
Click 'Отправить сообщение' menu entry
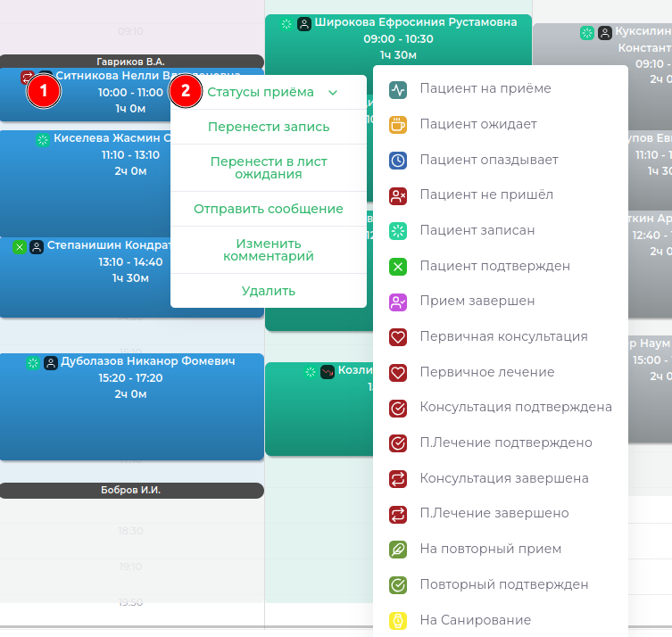pyautogui.click(x=269, y=209)
